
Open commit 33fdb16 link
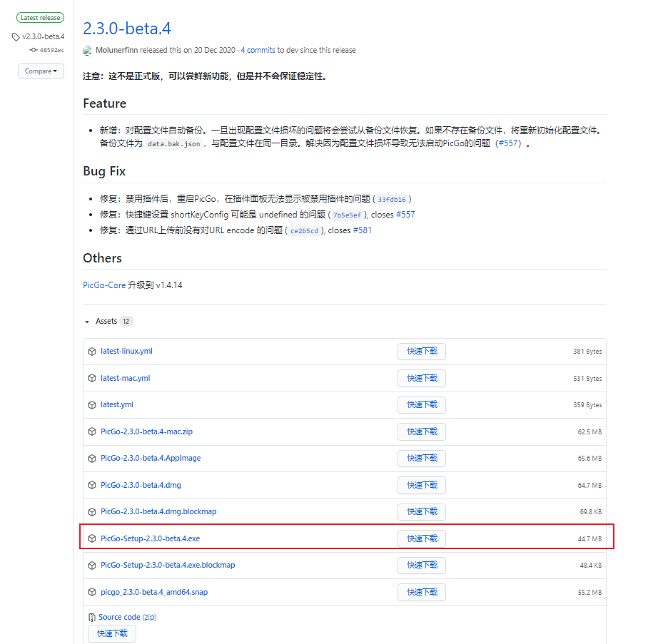pos(392,200)
